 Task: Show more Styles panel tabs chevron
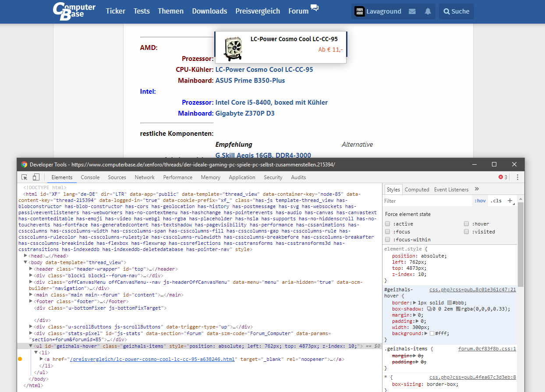click(477, 189)
